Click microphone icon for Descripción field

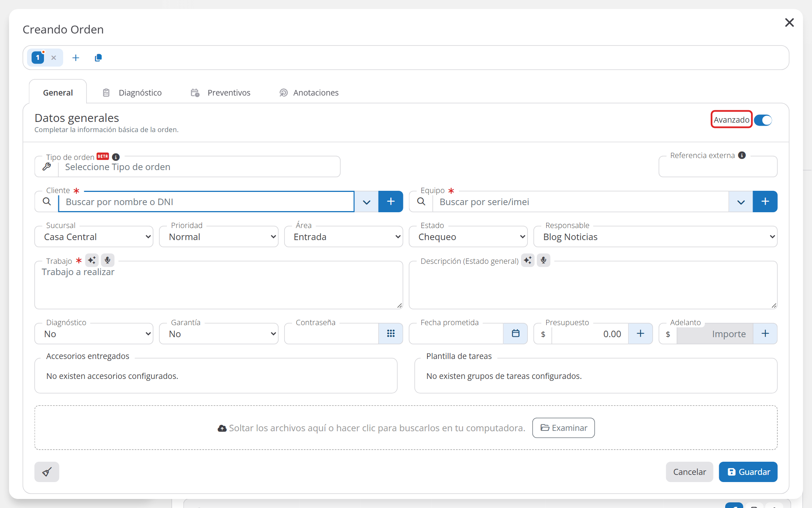544,260
